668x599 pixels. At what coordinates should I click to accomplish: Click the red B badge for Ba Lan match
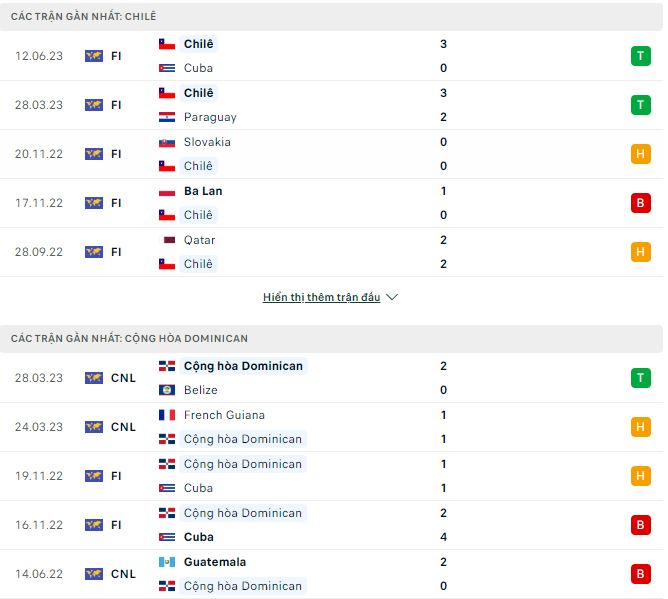640,203
